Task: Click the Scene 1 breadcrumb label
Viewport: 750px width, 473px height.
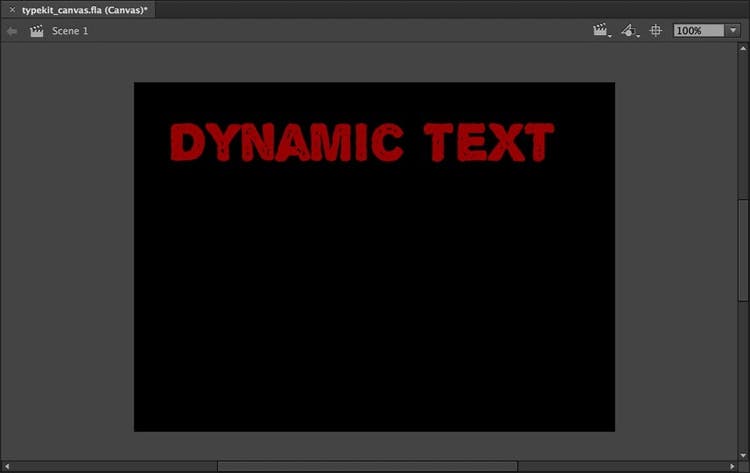Action: click(70, 31)
